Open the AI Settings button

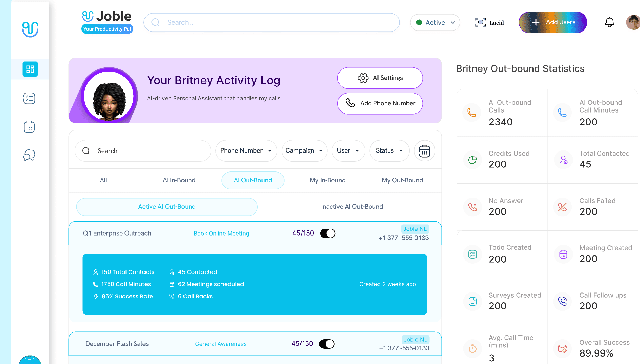[380, 78]
